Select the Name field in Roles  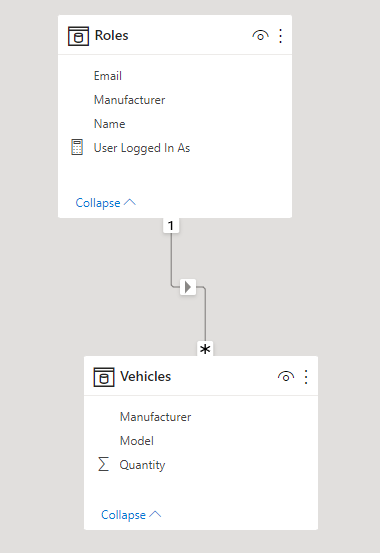tap(109, 124)
